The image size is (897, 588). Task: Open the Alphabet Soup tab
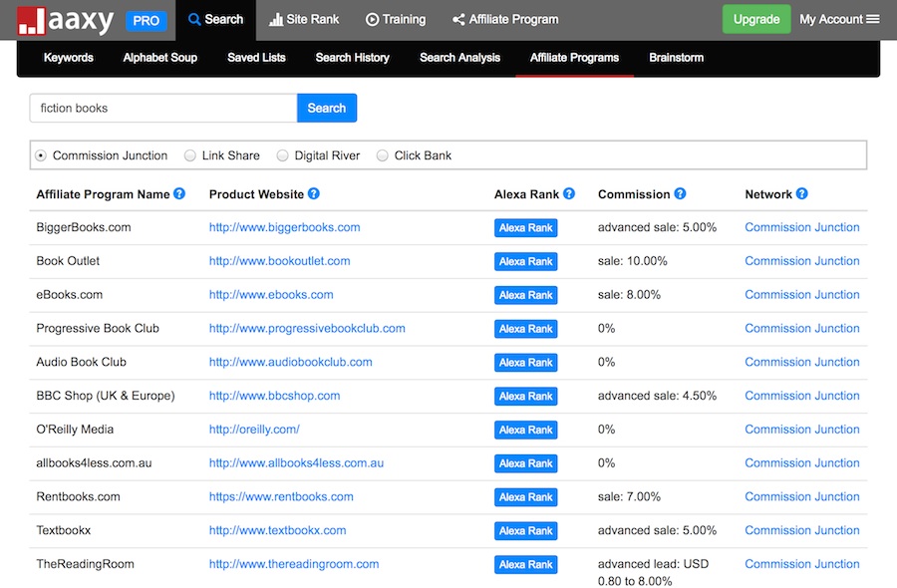tap(160, 58)
